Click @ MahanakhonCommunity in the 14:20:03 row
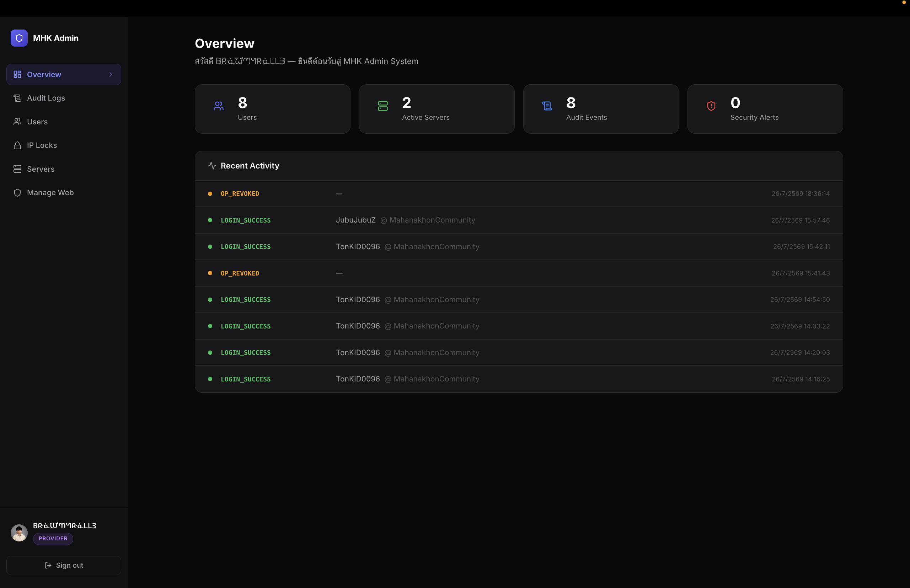The width and height of the screenshot is (910, 588). [x=432, y=352]
